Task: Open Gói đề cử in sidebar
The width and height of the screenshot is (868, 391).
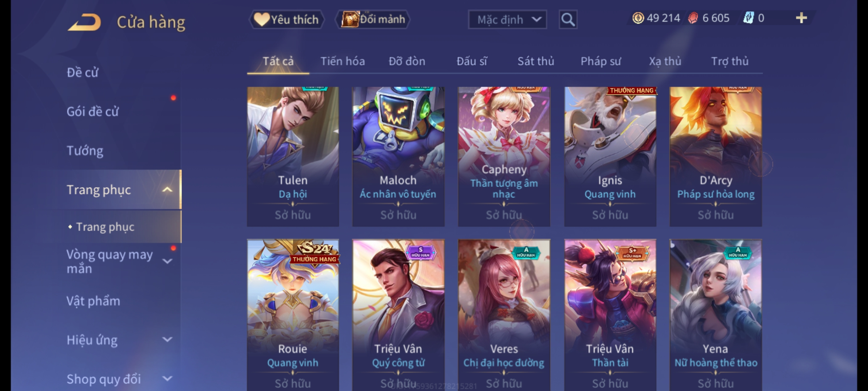Action: (93, 112)
